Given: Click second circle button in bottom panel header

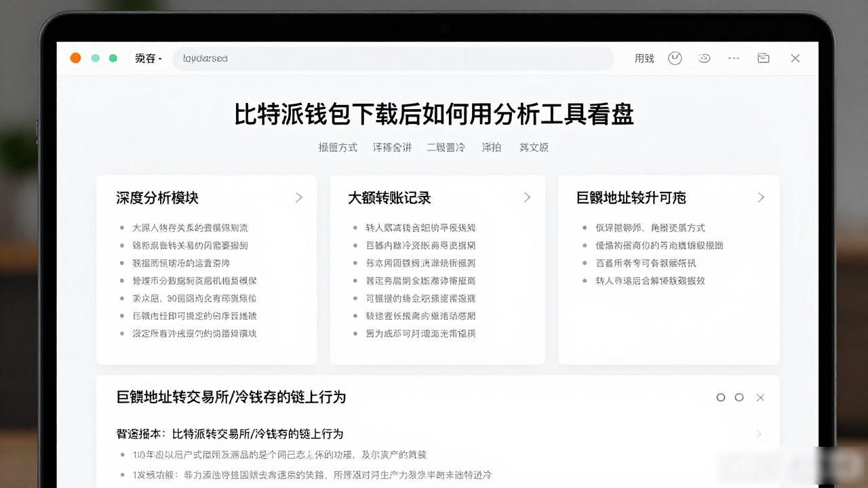Looking at the screenshot, I should tap(739, 397).
